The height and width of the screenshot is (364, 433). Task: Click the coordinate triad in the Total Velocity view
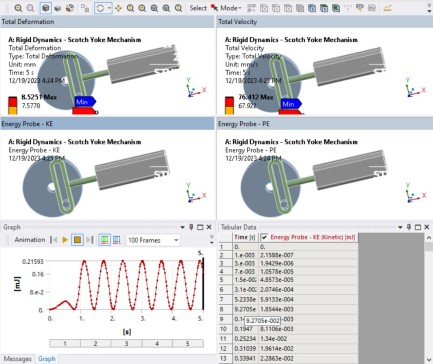(x=415, y=88)
